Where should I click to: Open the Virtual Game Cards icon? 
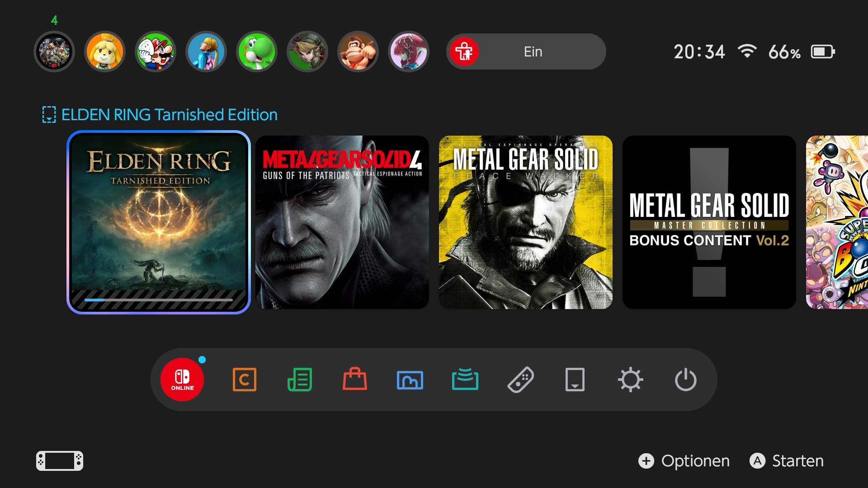pyautogui.click(x=575, y=380)
